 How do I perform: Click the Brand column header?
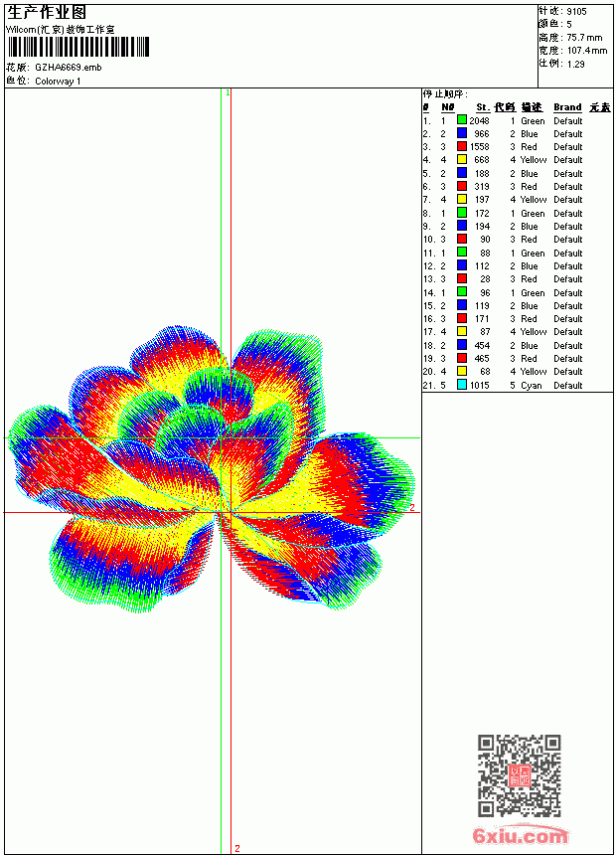point(567,107)
